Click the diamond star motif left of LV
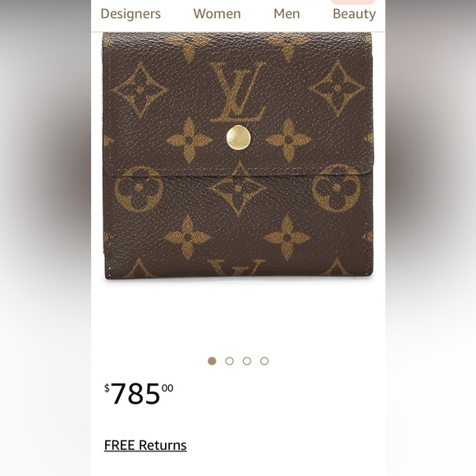 click(140, 90)
